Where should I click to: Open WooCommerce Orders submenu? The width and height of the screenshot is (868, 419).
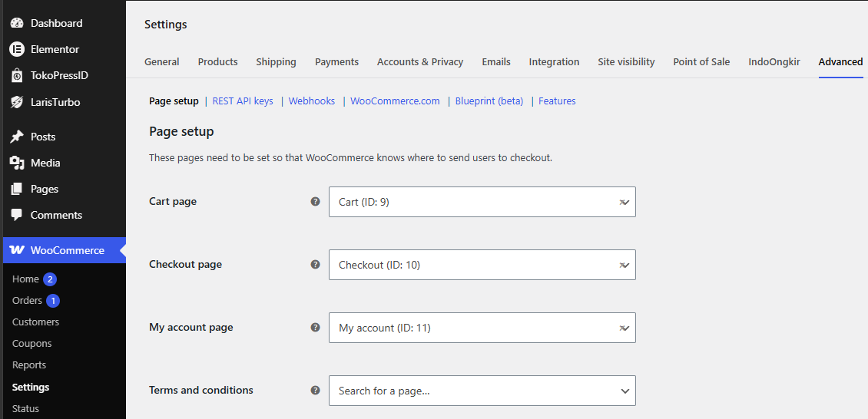27,301
